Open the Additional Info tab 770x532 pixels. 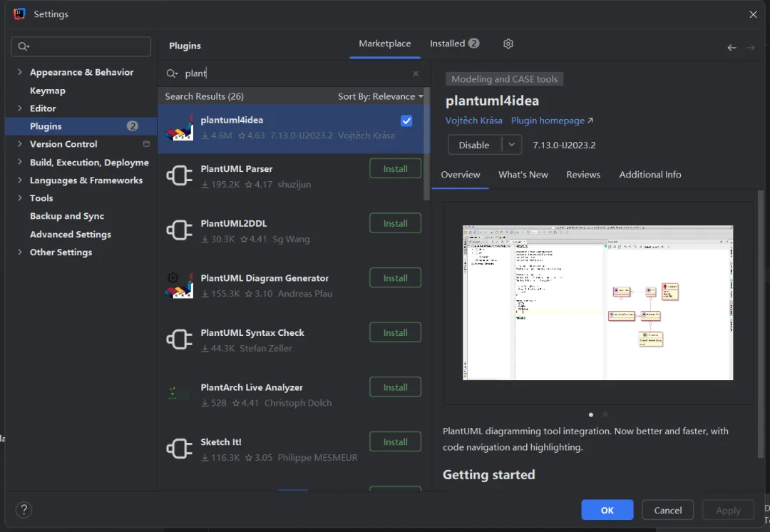tap(650, 175)
